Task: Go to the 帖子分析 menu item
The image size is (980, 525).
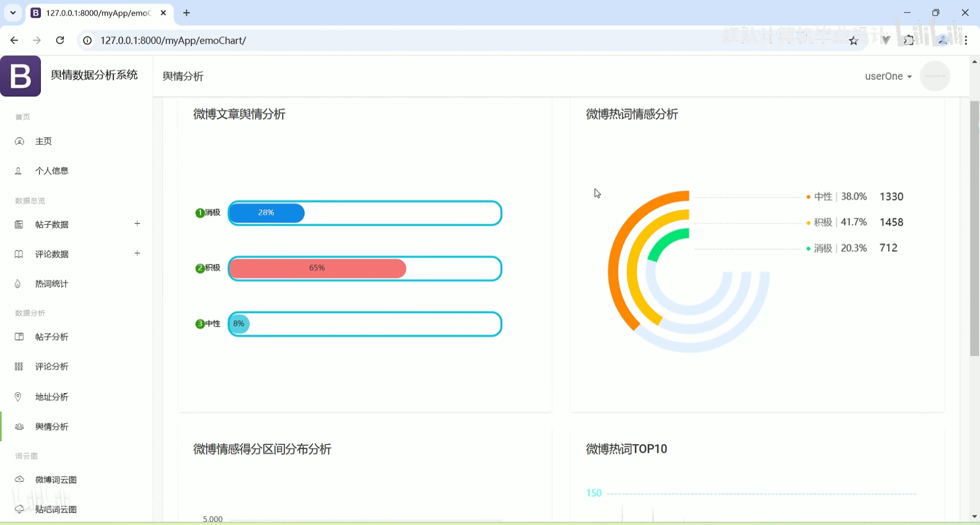Action: (x=52, y=337)
